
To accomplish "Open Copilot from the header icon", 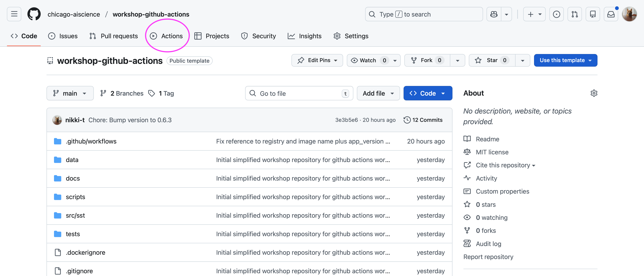I will click(494, 14).
